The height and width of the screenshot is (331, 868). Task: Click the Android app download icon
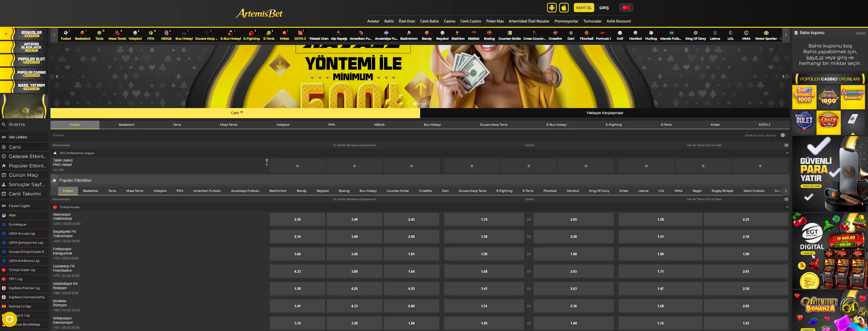click(552, 7)
